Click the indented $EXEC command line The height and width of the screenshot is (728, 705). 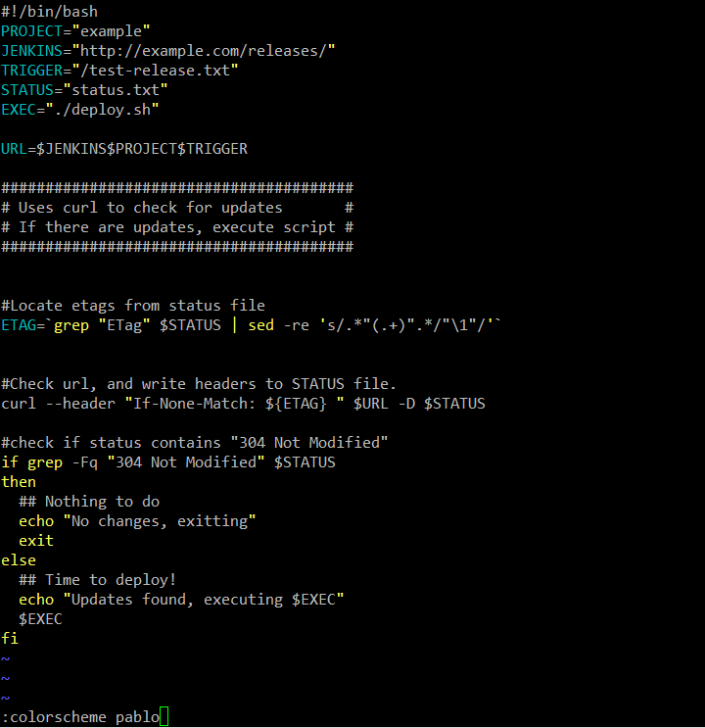pyautogui.click(x=40, y=619)
